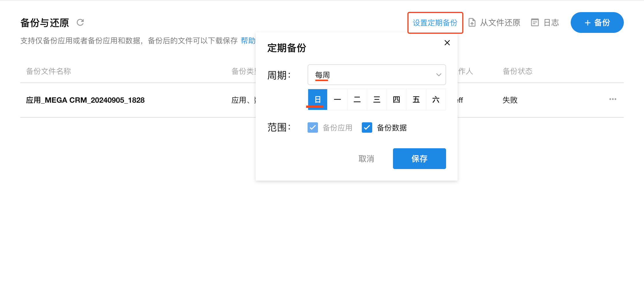
Task: Click backup file 应用_MEGA CRM_20240905_1828
Action: (85, 100)
